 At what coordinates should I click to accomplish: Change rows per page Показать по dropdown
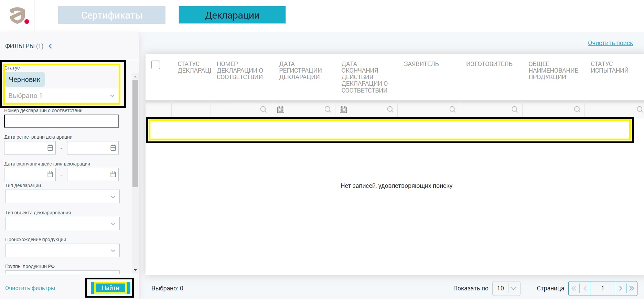[x=506, y=288]
